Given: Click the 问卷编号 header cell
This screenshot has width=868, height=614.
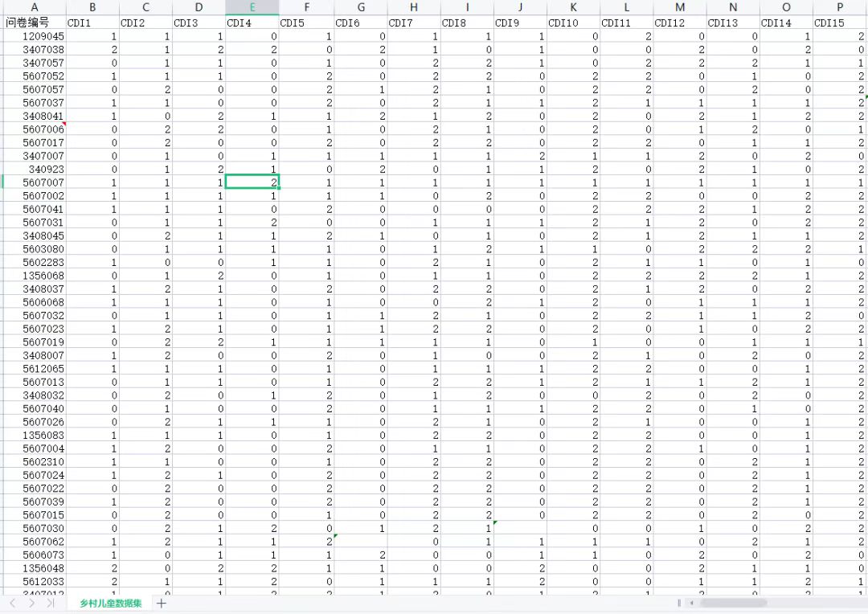Looking at the screenshot, I should (35, 23).
